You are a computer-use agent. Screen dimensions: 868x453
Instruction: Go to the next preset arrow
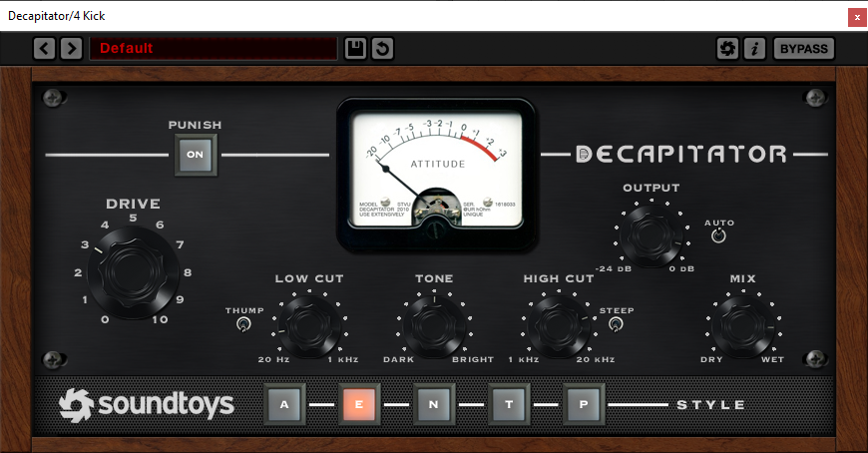point(72,48)
